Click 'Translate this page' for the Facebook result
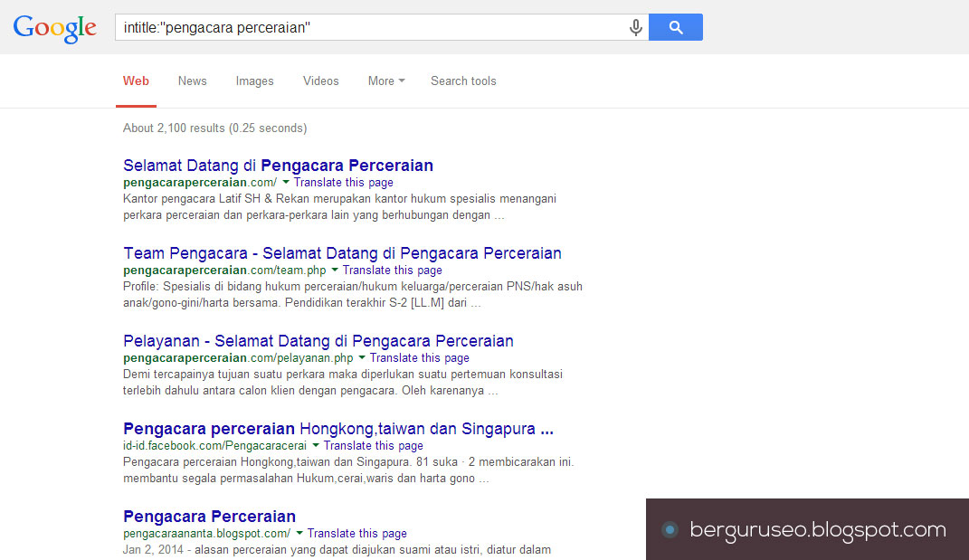 374,446
